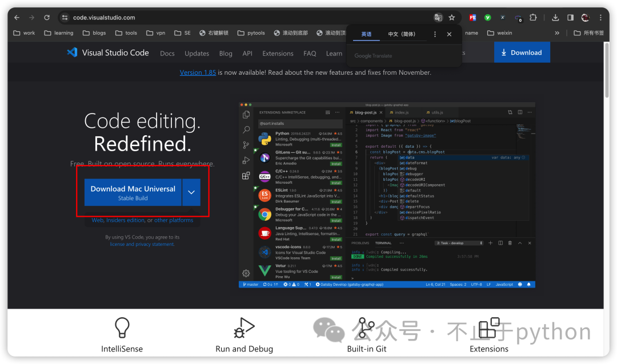Click the Google Translate icon in address bar
This screenshot has height=364, width=617.
(438, 18)
